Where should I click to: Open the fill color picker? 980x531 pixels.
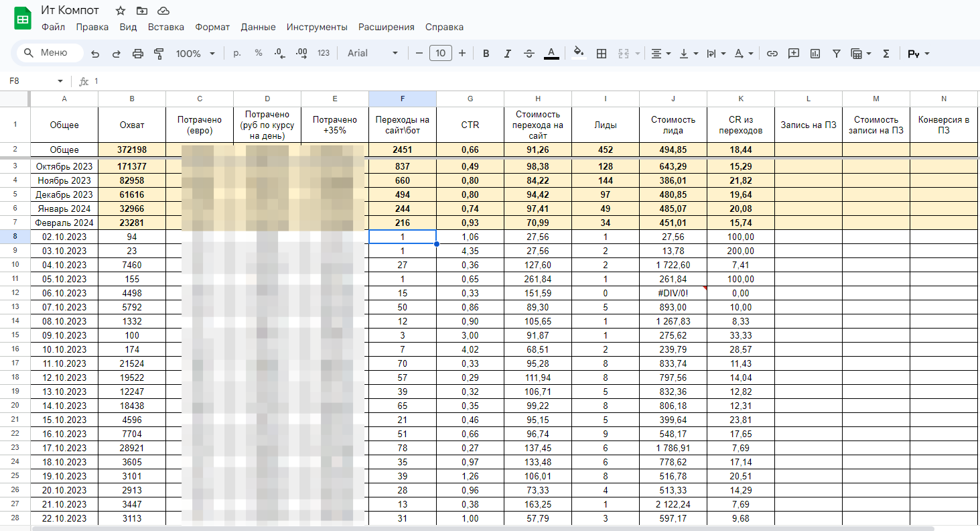[579, 54]
